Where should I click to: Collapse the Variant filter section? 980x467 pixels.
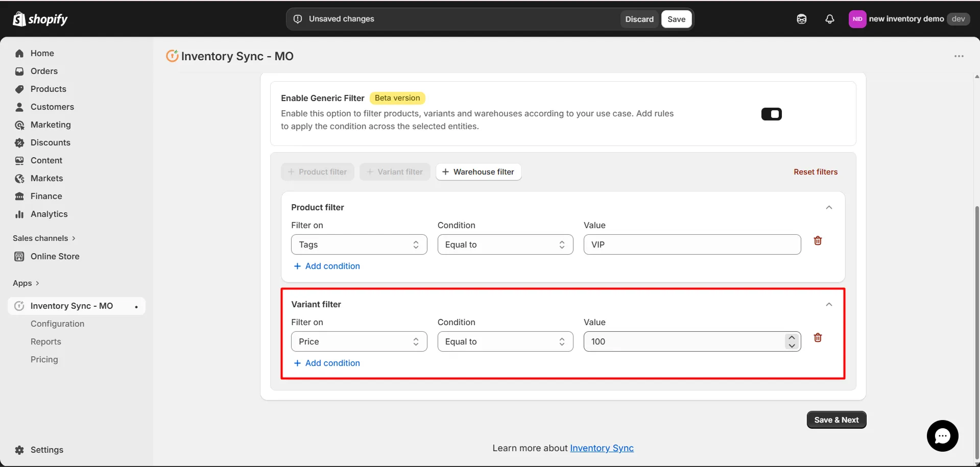829,304
